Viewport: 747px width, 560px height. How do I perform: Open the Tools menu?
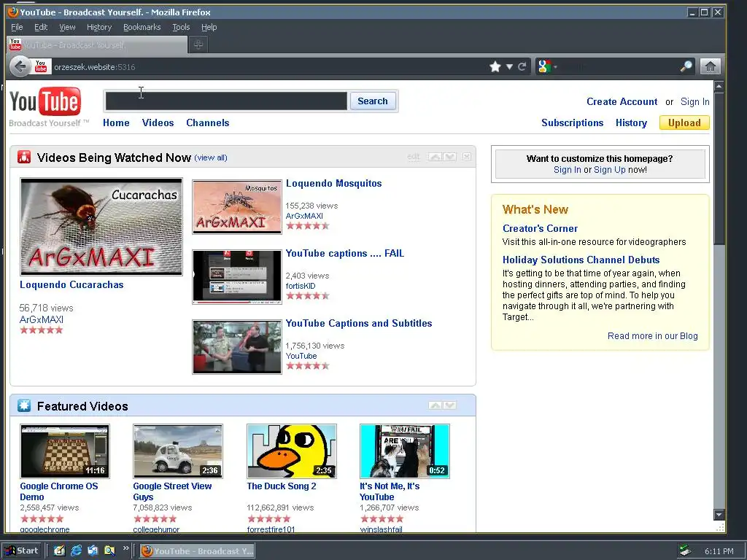(x=181, y=27)
